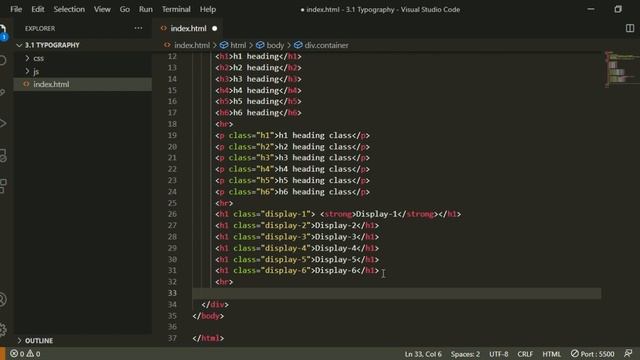Open the Extensions activity bar icon
640x360 pixels.
(x=3, y=186)
